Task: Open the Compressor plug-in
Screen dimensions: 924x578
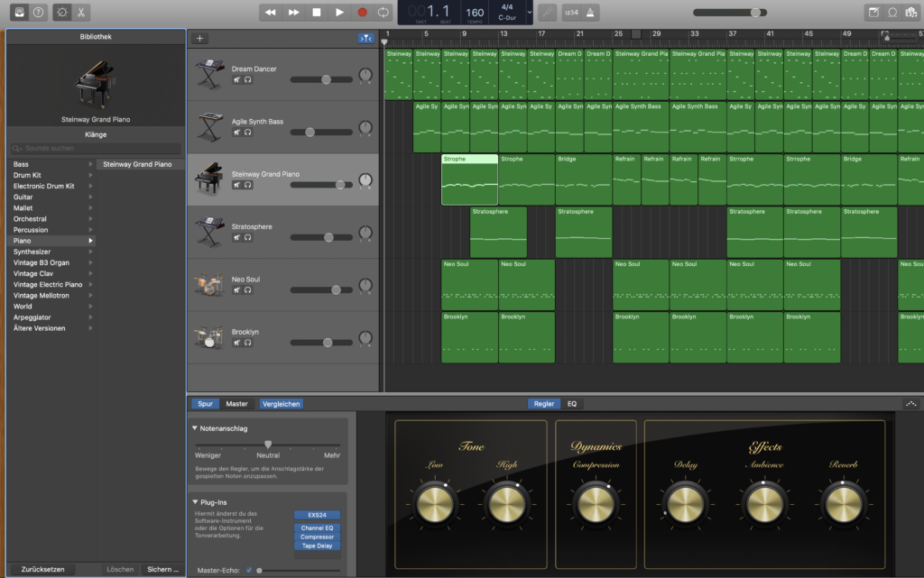Action: 317,537
